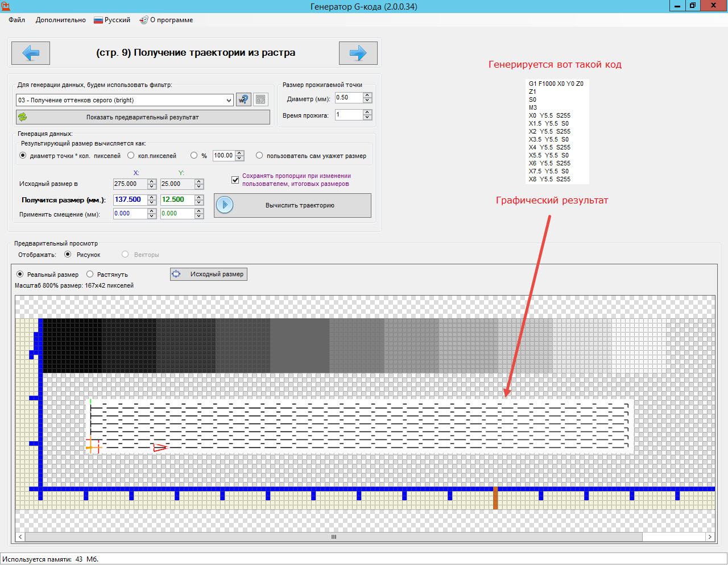Click result size X field 137.500
The width and height of the screenshot is (728, 565).
(x=130, y=200)
